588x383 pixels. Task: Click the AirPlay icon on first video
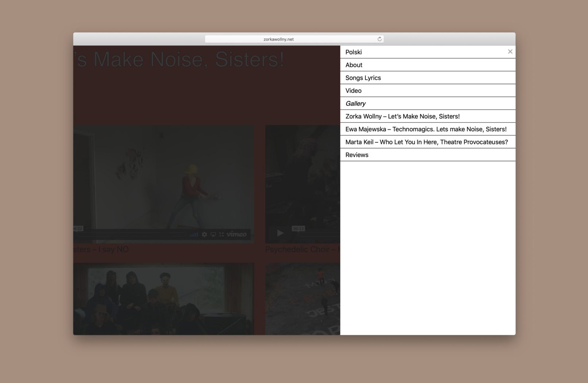tap(213, 234)
